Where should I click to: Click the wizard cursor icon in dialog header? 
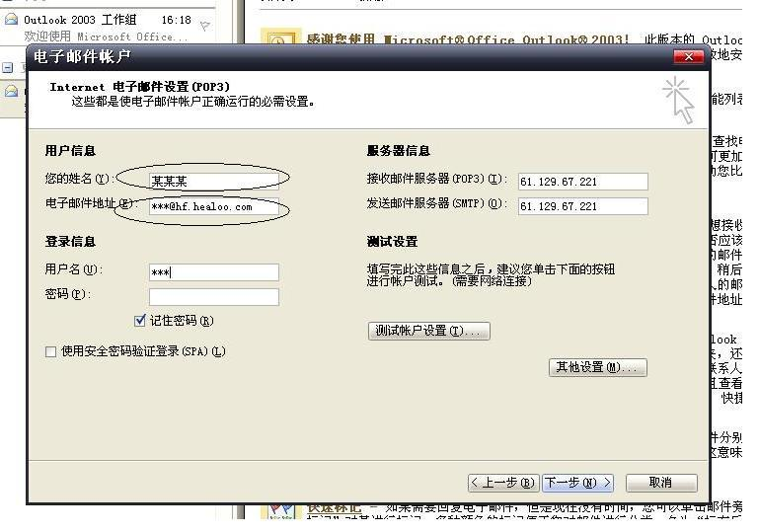pyautogui.click(x=679, y=100)
